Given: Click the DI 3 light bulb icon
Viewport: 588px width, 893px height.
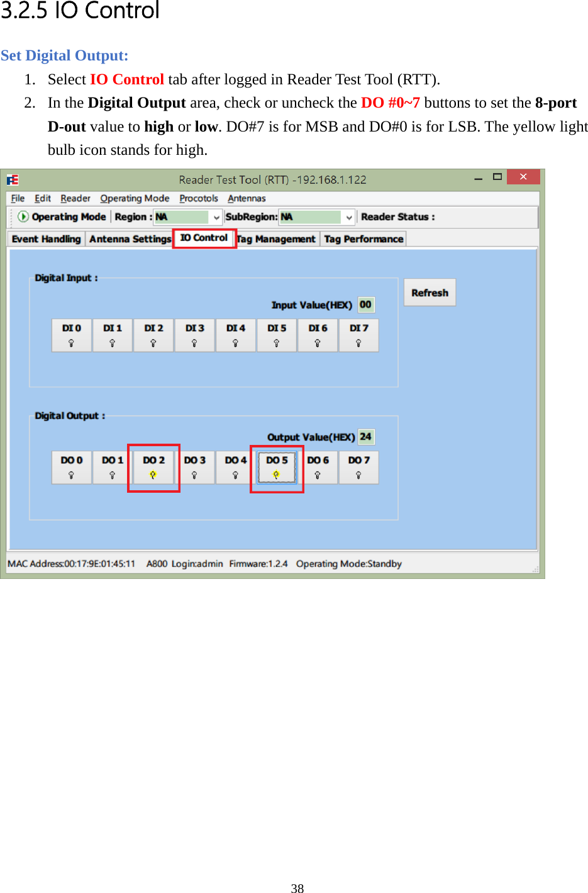Looking at the screenshot, I should [194, 342].
